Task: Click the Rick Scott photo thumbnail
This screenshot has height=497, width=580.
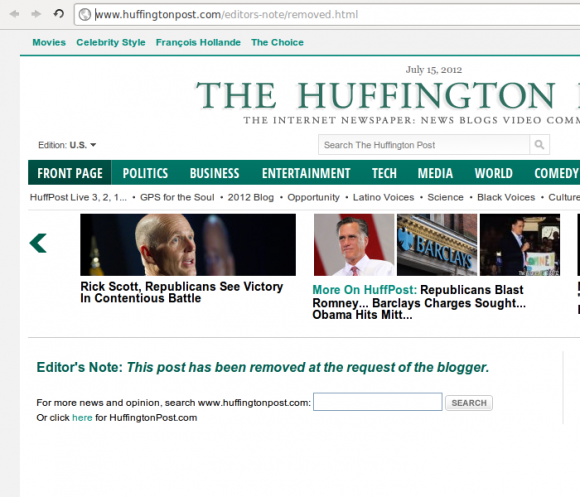Action: (x=188, y=245)
